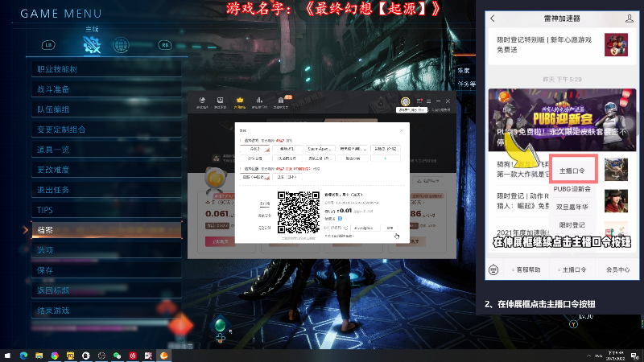Open WeChat from the taskbar
The image size is (644, 362).
tap(117, 356)
